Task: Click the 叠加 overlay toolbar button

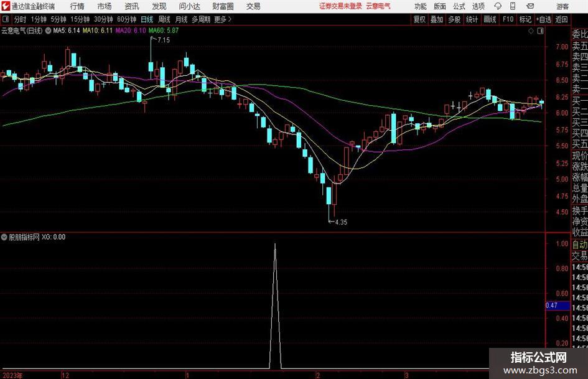Action: click(437, 19)
